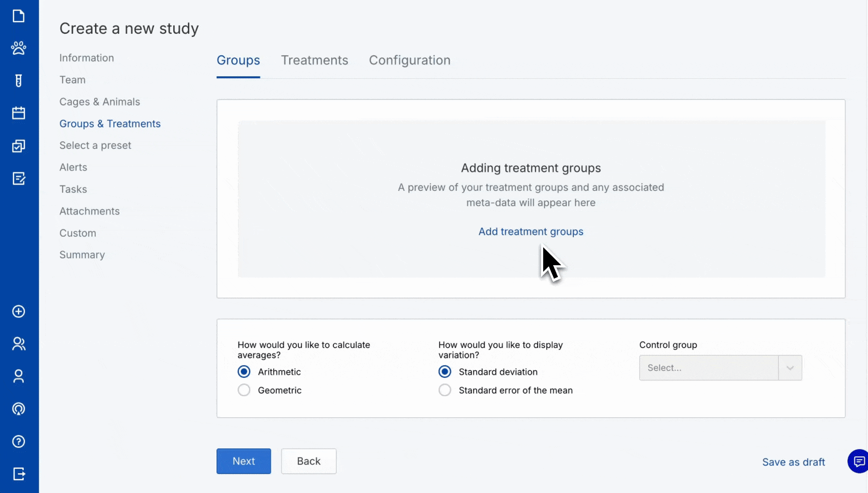Select the animals paw icon

pos(18,47)
